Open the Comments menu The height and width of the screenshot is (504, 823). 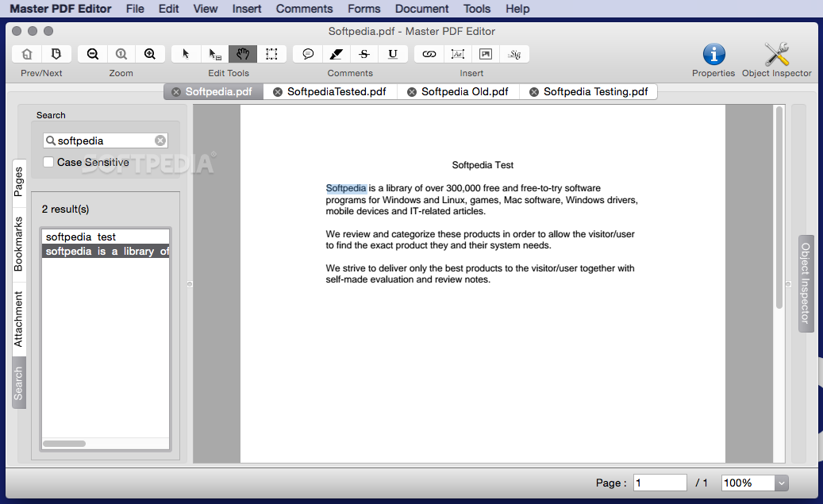pos(305,9)
